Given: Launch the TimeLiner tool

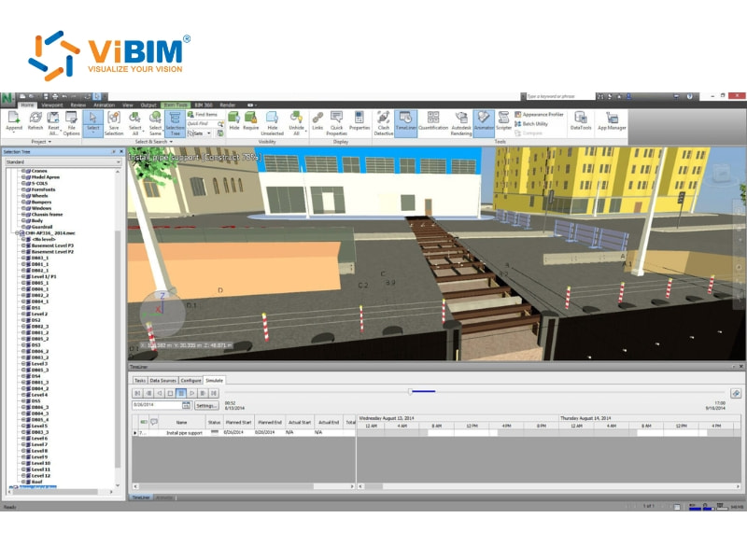Looking at the screenshot, I should coord(405,119).
